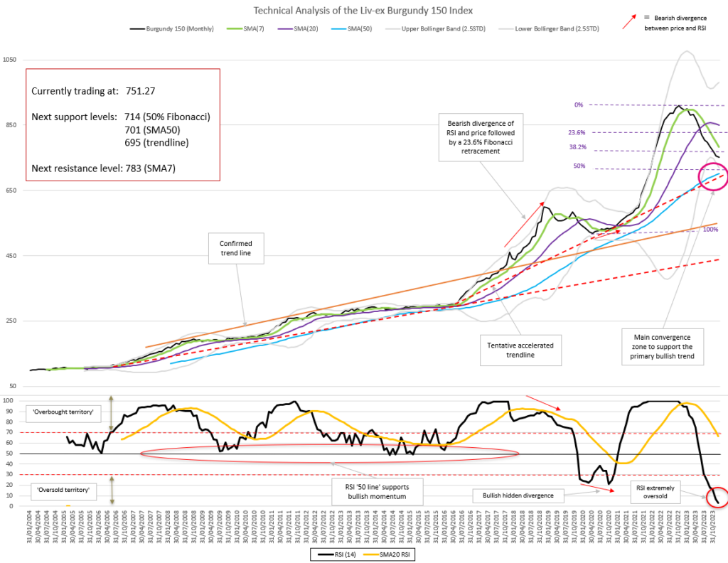728x563 pixels.
Task: Click the 'Currently trading at: 751.27' line
Action: (x=93, y=91)
